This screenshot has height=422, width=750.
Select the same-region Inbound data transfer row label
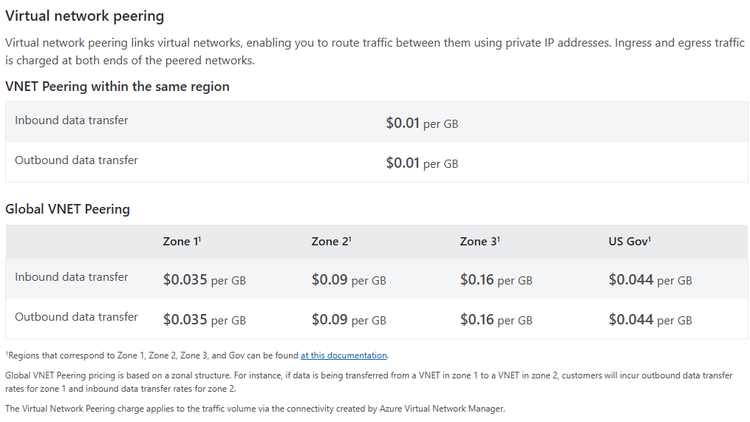[x=71, y=121]
